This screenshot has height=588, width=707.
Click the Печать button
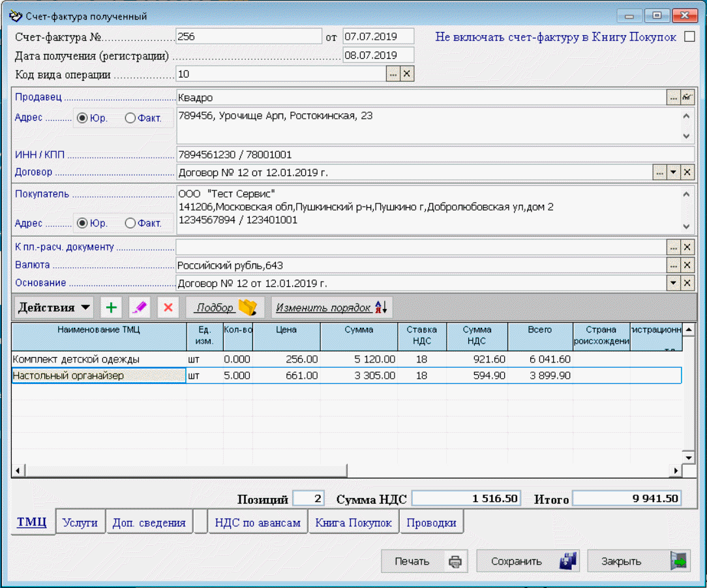(425, 561)
